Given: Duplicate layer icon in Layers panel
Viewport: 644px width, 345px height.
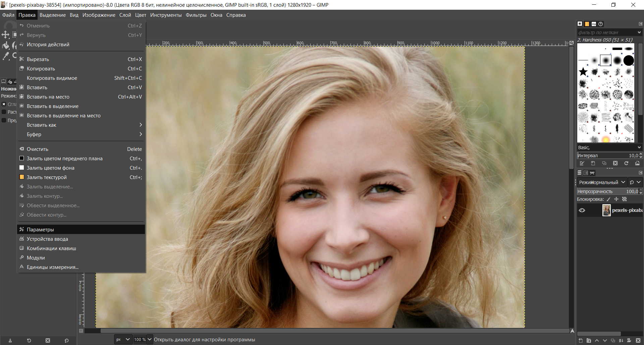Looking at the screenshot, I should pyautogui.click(x=613, y=341).
